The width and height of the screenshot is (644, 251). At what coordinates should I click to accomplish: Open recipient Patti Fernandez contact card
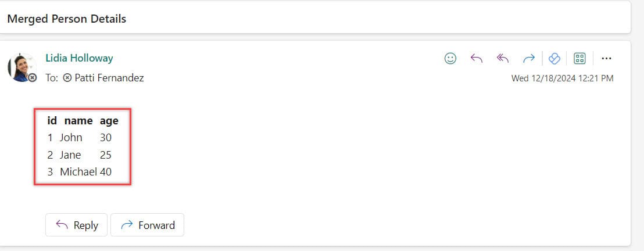tap(109, 78)
